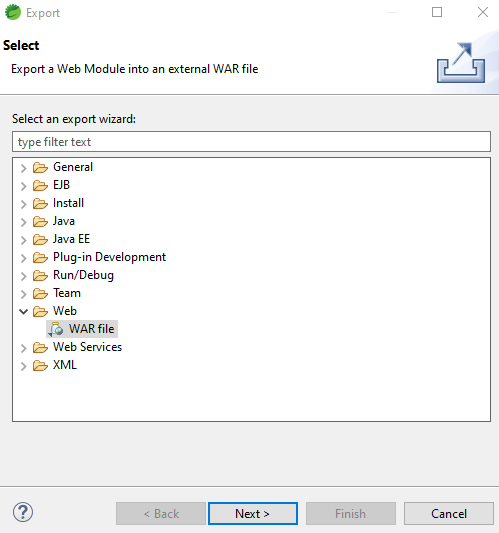The height and width of the screenshot is (533, 499).
Task: Expand the Install category arrow
Action: point(23,204)
